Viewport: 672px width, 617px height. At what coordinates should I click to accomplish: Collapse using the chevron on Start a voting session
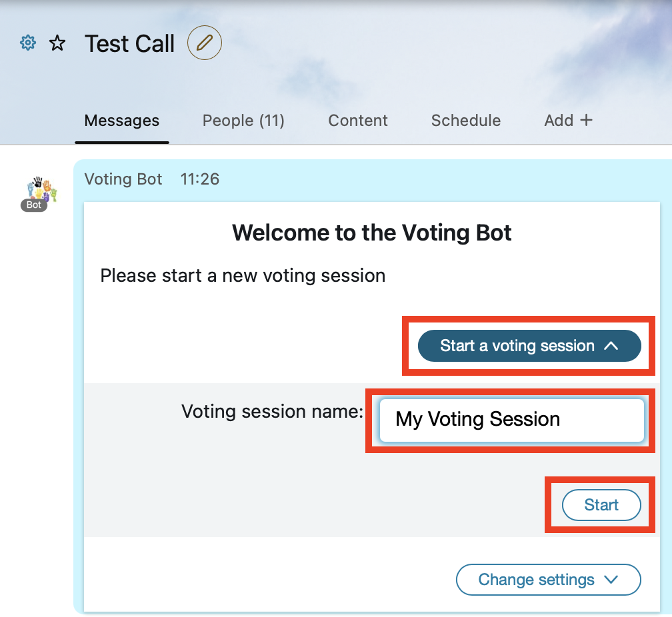[x=611, y=346]
